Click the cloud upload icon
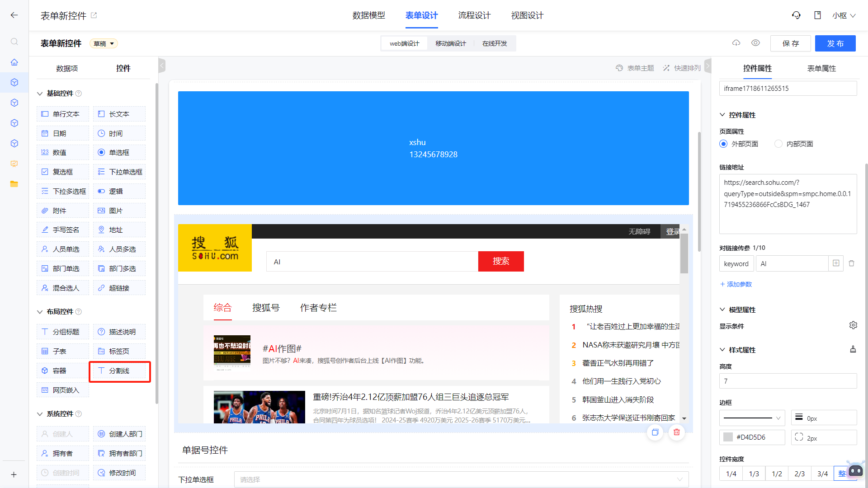 [736, 43]
